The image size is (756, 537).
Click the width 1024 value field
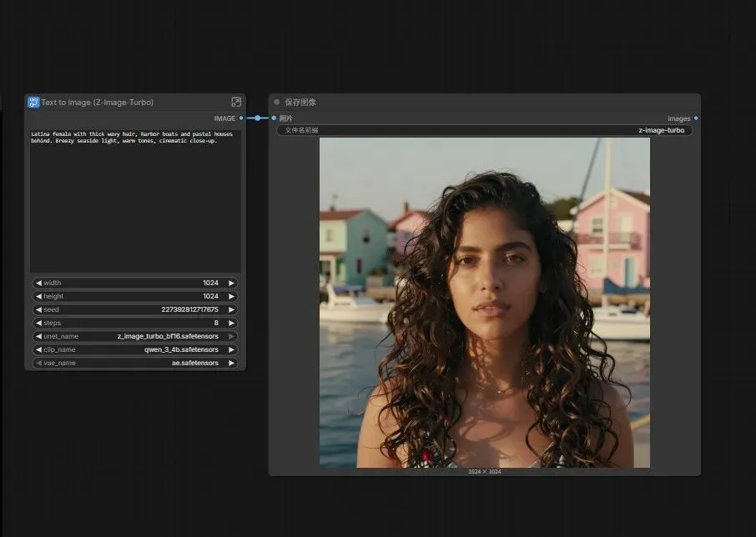[x=135, y=283]
